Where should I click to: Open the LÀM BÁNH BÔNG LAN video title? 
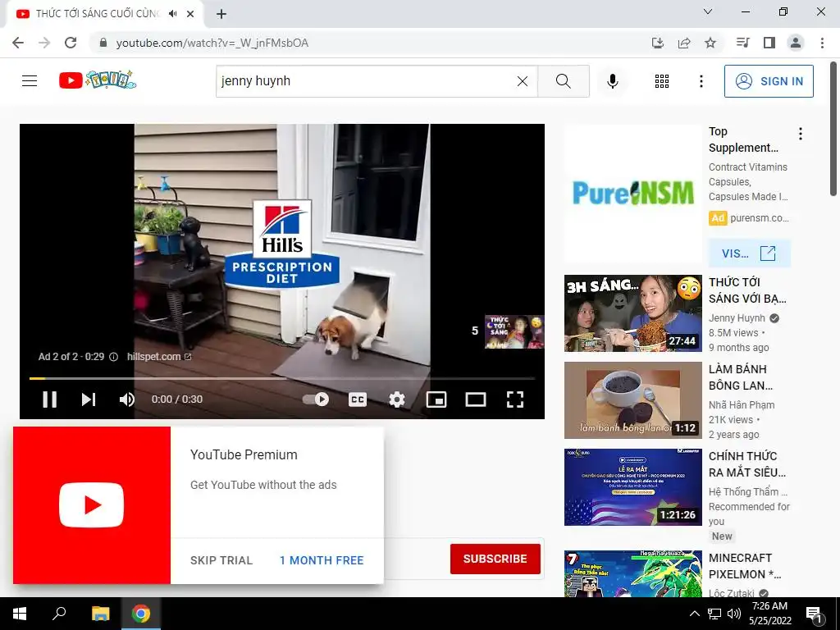741,377
